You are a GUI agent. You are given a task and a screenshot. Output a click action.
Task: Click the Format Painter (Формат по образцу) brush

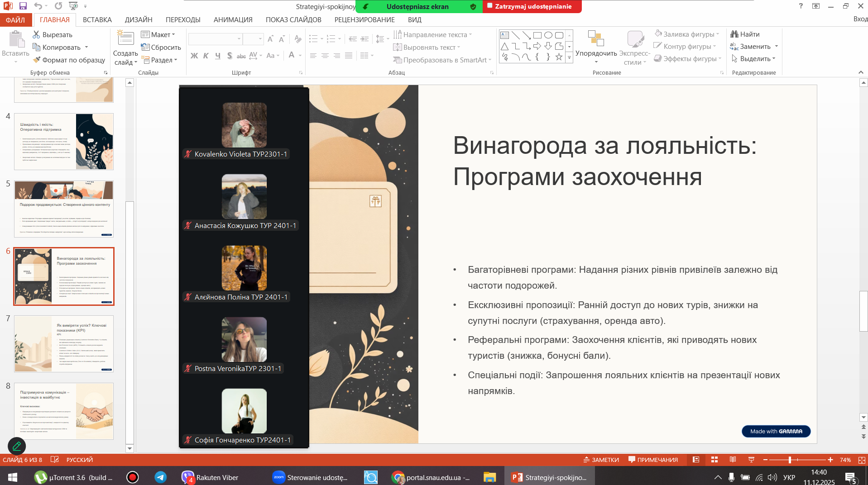37,60
